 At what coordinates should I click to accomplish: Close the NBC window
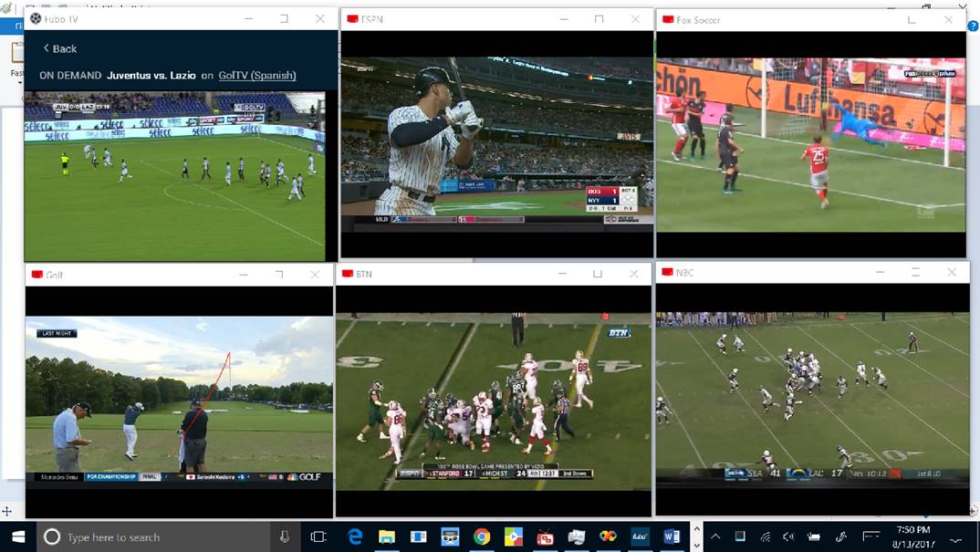tap(951, 273)
